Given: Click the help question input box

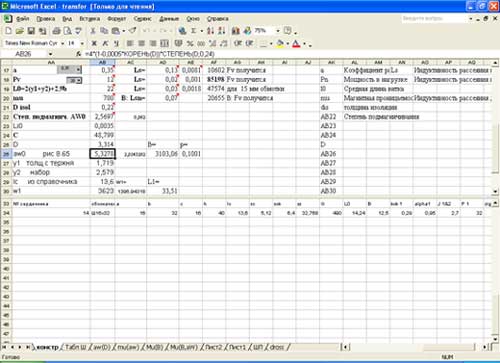Looking at the screenshot, I should [433, 18].
